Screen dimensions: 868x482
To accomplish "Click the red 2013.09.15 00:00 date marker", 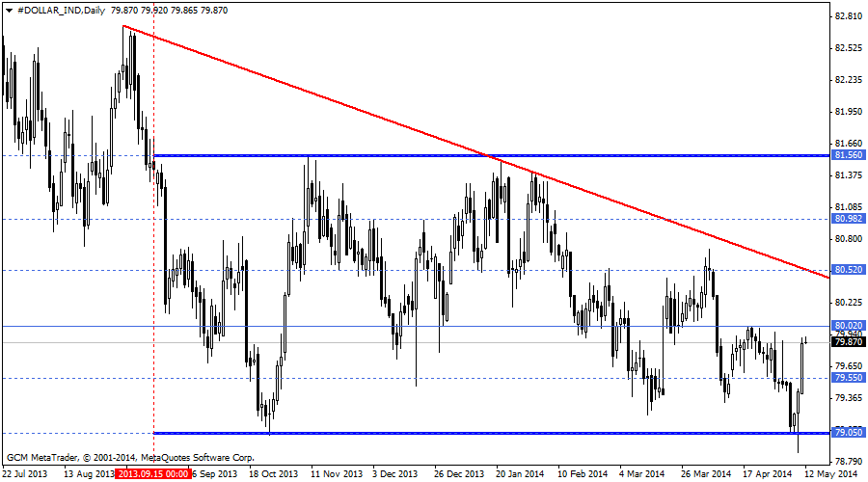I will (x=152, y=474).
